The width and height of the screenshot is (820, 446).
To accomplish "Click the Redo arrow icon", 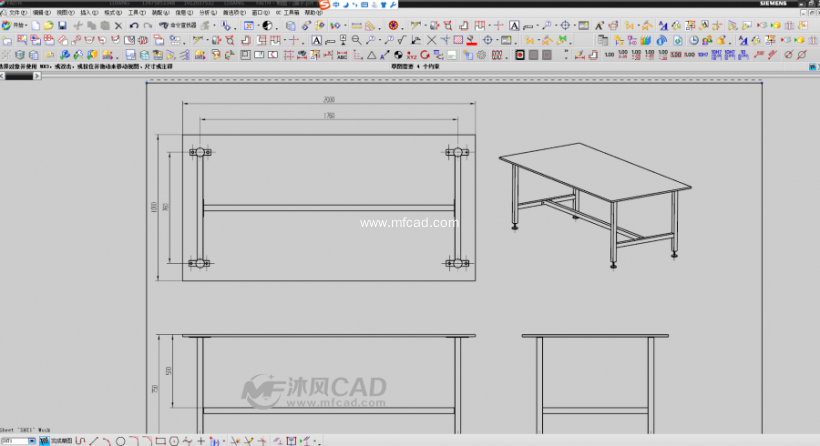I will 148,25.
